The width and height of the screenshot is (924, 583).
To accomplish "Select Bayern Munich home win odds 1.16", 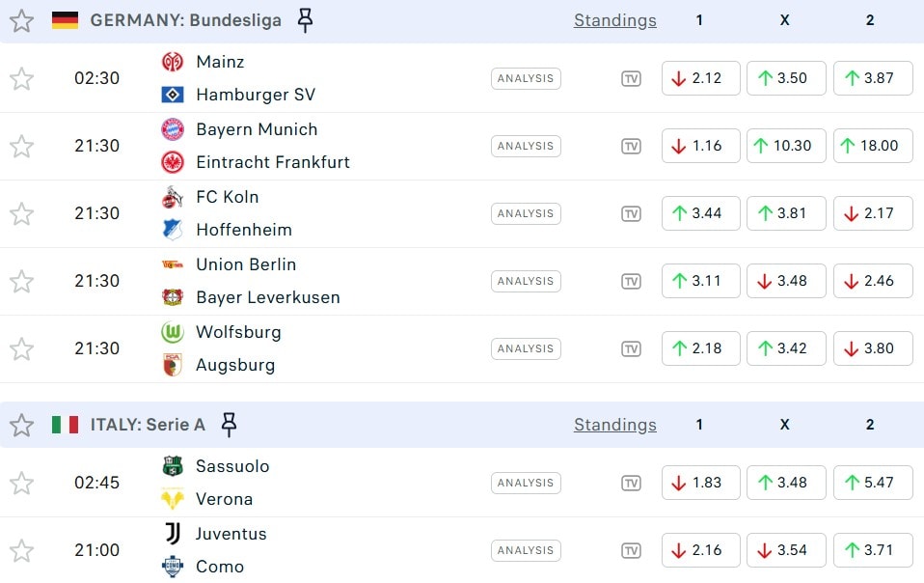I will click(x=700, y=146).
